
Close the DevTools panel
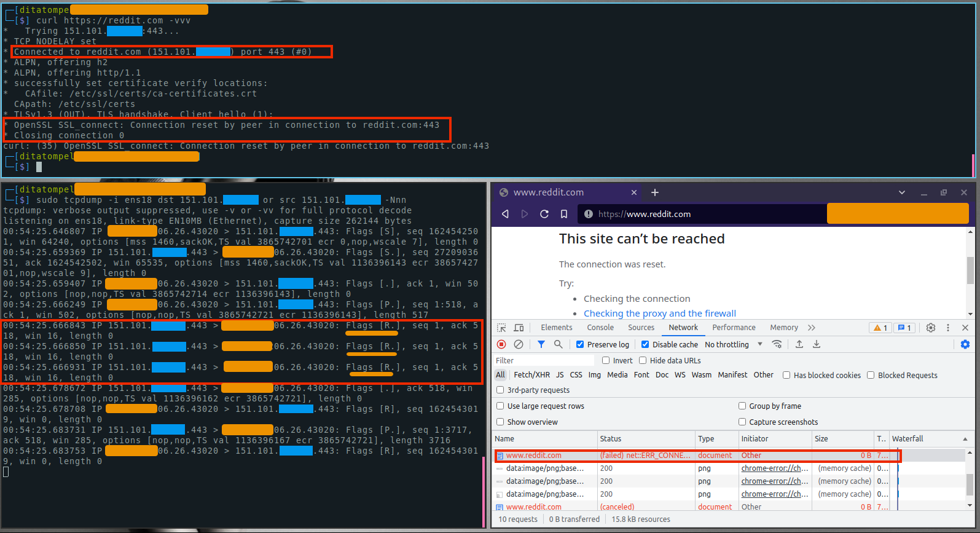[965, 328]
